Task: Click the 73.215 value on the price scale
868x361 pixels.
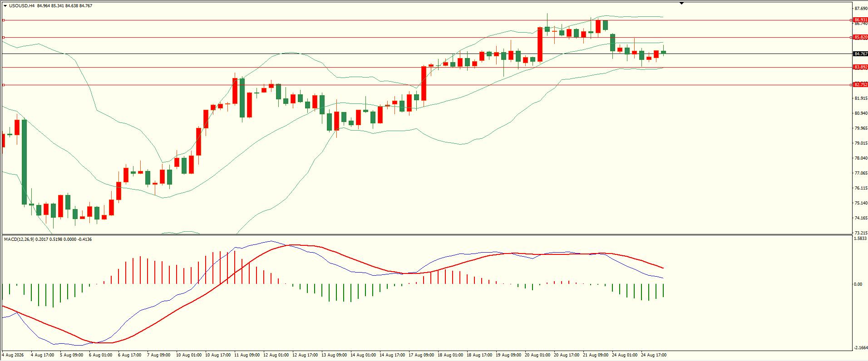Action: pos(861,233)
